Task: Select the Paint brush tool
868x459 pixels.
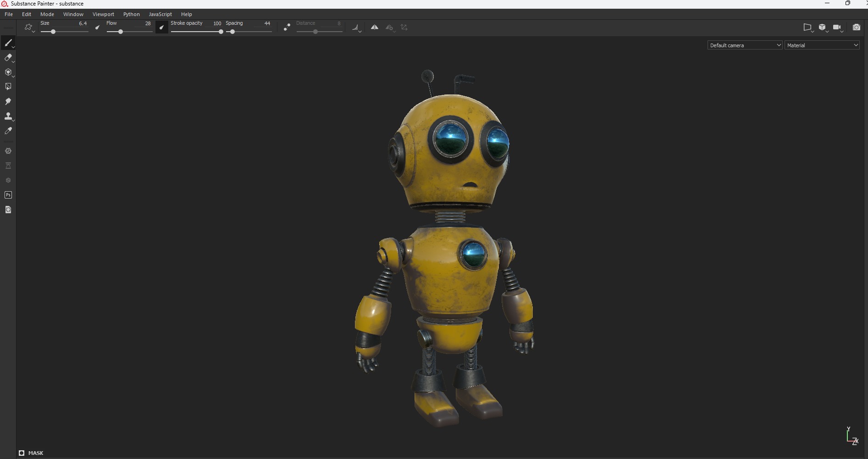Action: point(8,43)
